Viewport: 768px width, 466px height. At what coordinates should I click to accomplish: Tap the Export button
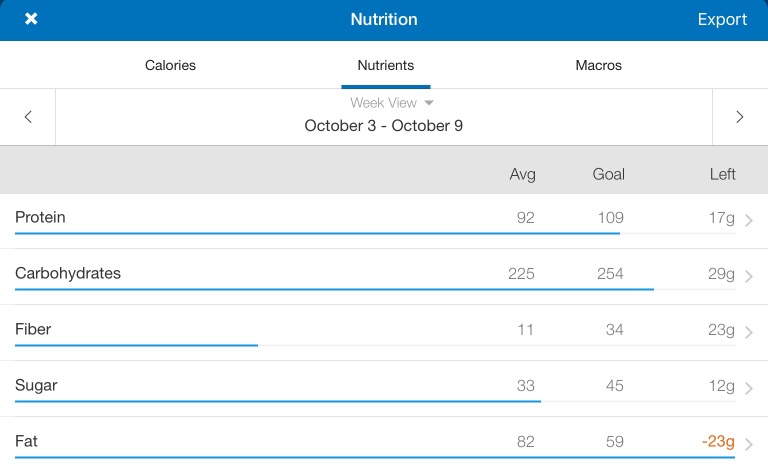tap(722, 19)
